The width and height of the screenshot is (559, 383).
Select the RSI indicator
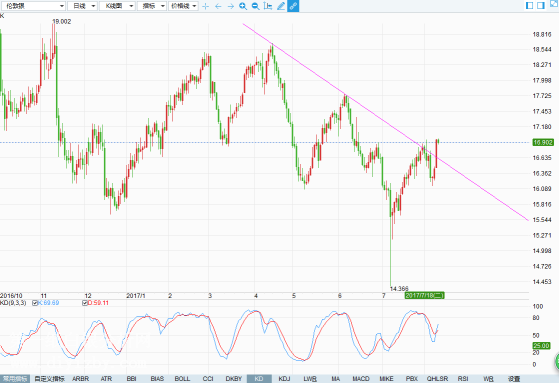463,379
